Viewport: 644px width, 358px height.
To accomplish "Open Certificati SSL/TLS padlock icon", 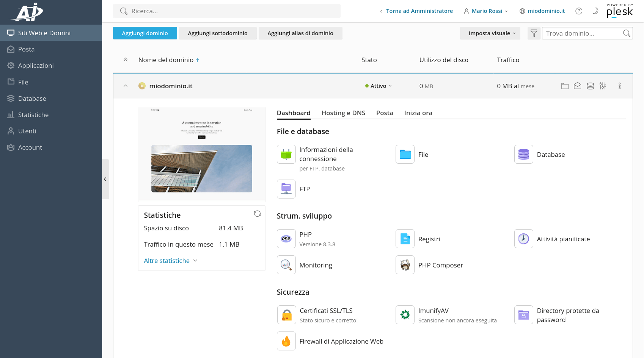I will 287,315.
